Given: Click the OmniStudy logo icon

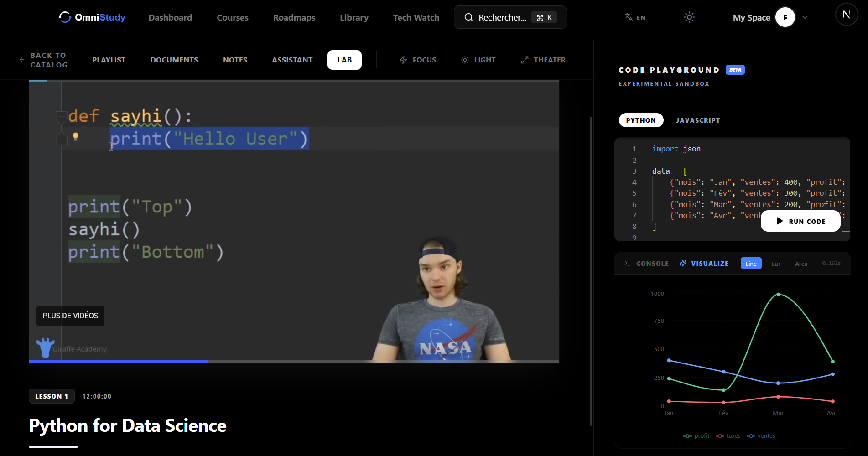Looking at the screenshot, I should point(65,17).
